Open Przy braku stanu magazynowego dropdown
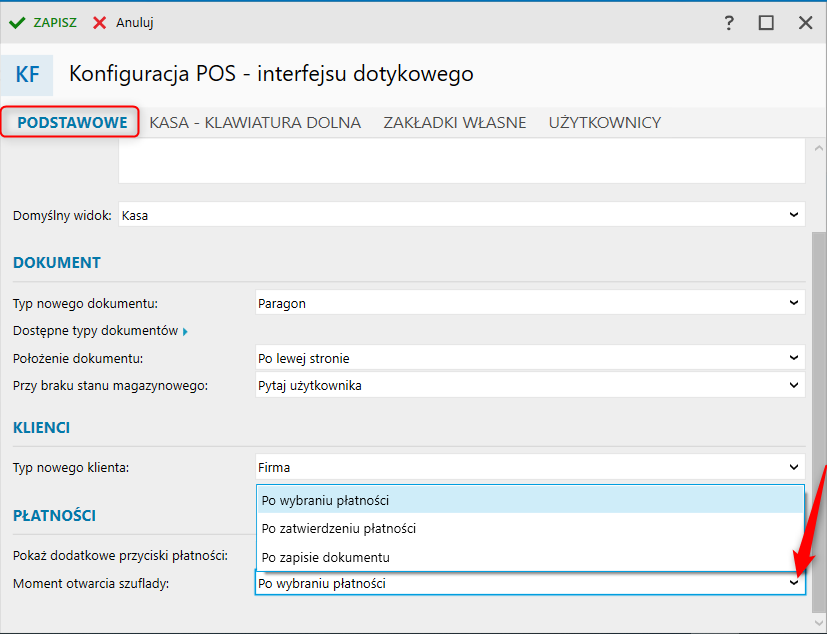The image size is (827, 634). (x=794, y=384)
